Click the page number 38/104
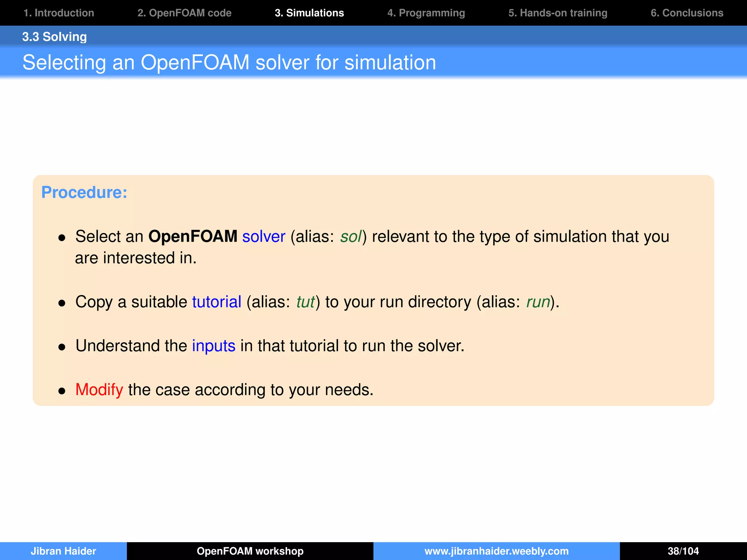This screenshot has width=747, height=560. 683,551
